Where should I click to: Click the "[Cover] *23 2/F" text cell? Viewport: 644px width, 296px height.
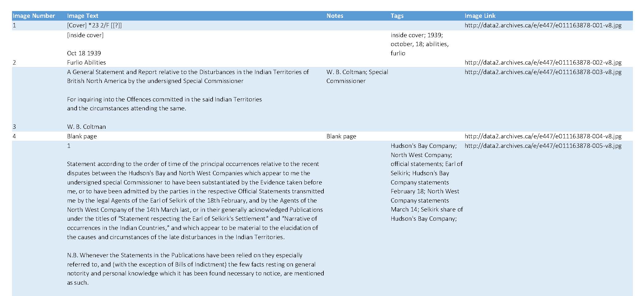click(94, 25)
